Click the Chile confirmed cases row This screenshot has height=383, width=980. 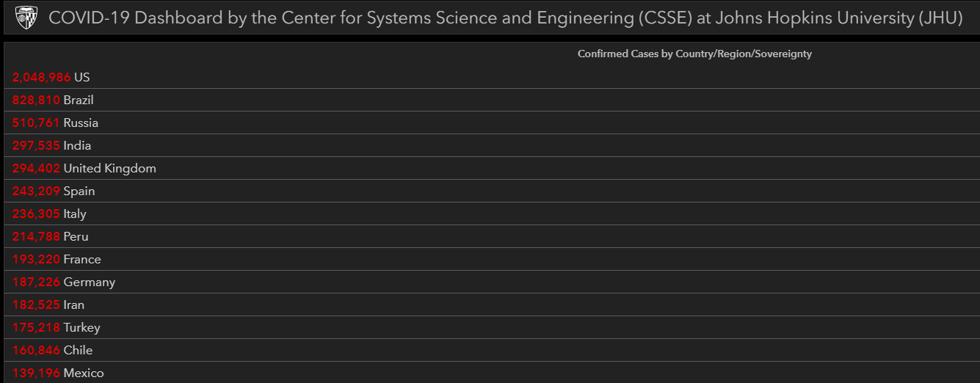[492, 350]
